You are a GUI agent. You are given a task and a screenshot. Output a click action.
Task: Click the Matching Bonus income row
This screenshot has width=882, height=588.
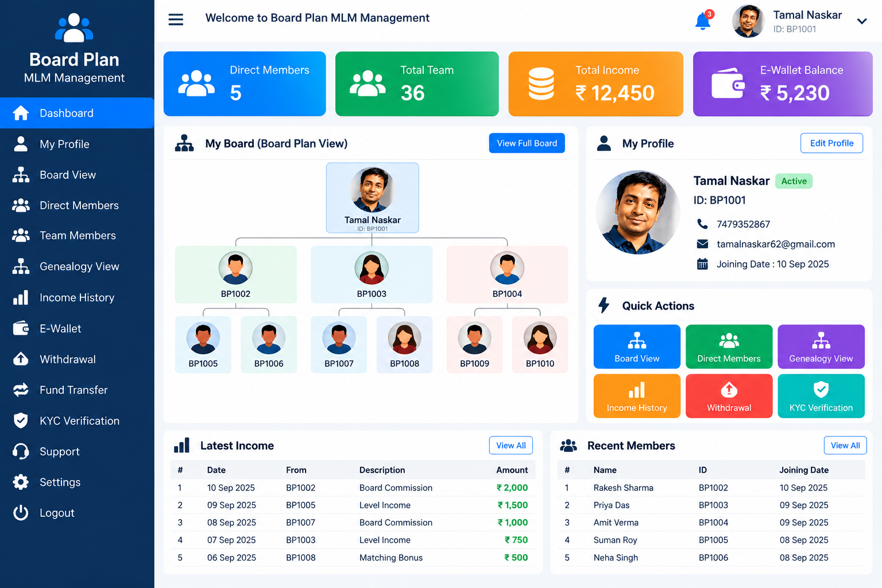pyautogui.click(x=353, y=558)
